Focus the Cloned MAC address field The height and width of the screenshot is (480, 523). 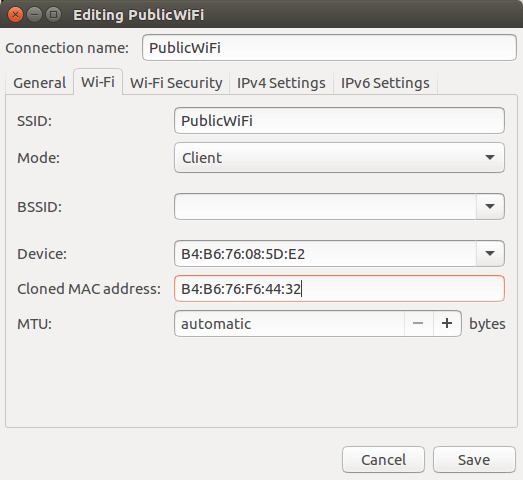[x=339, y=289]
